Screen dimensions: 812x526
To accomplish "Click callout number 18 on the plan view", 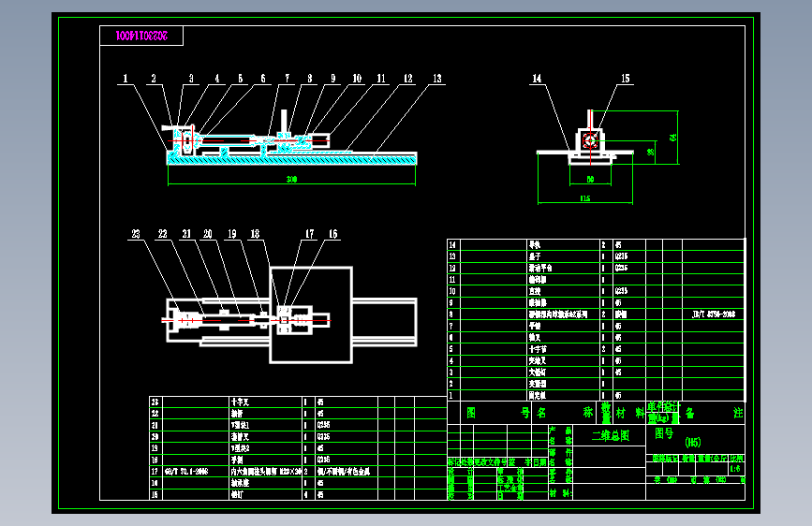I will click(255, 234).
